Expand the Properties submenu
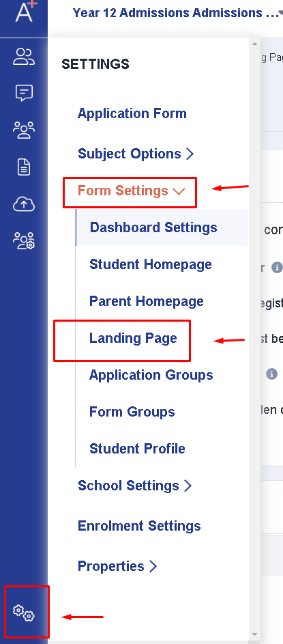Image resolution: width=283 pixels, height=644 pixels. 117,566
